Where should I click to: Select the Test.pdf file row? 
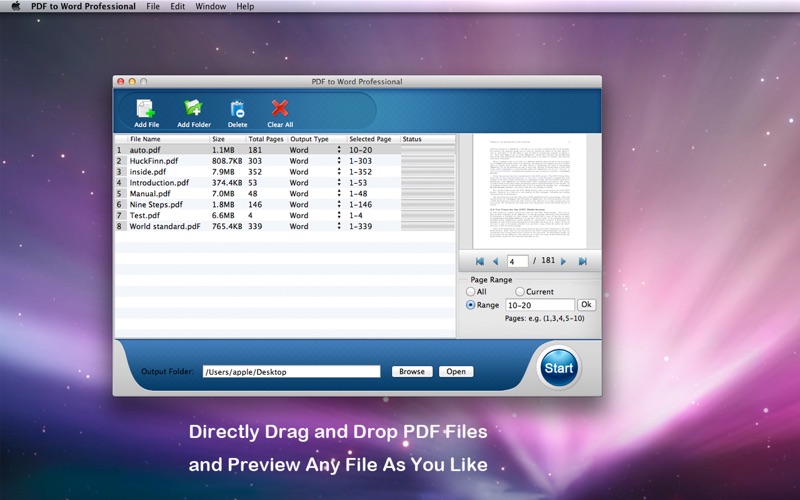coord(285,215)
